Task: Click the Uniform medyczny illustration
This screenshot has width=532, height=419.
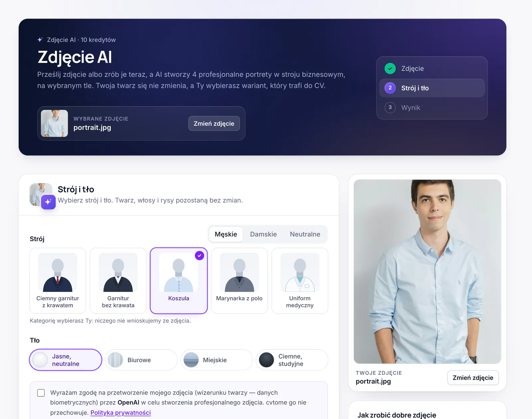Action: point(300,273)
